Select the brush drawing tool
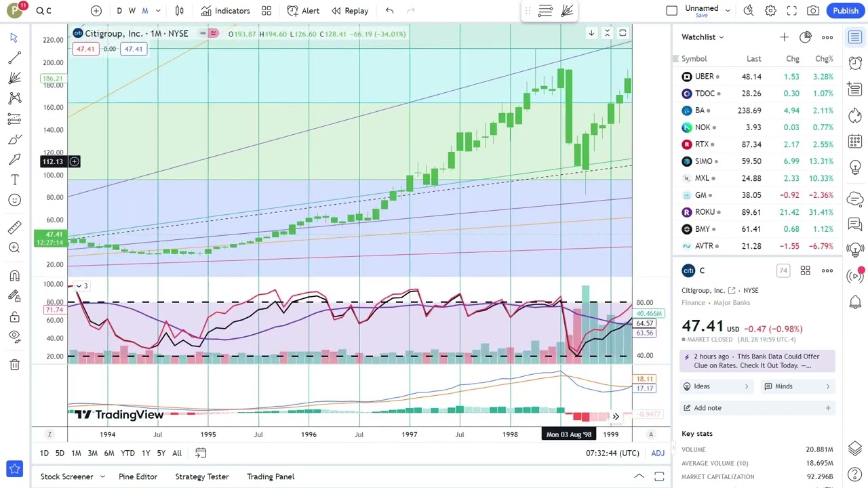Image resolution: width=868 pixels, height=488 pixels. (x=14, y=139)
